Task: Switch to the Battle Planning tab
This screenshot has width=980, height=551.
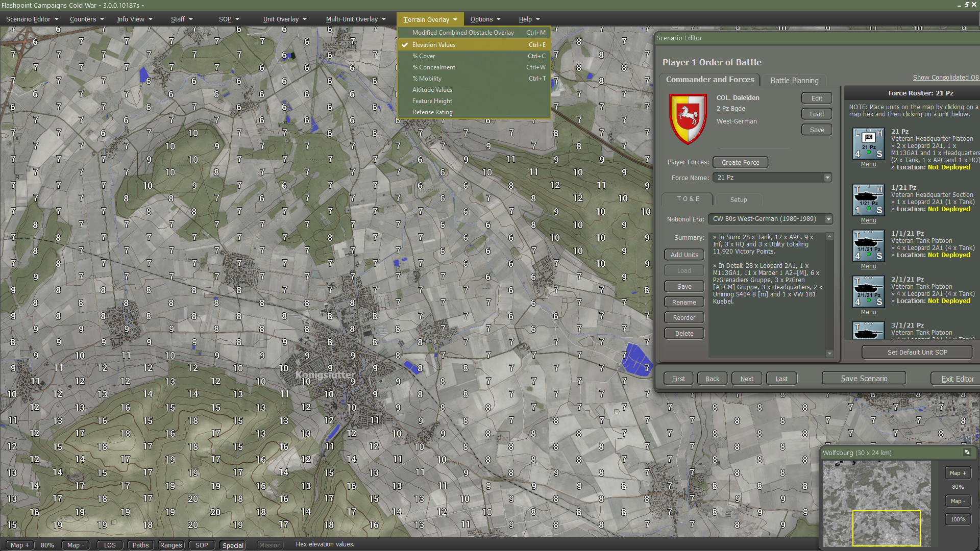Action: (x=794, y=80)
